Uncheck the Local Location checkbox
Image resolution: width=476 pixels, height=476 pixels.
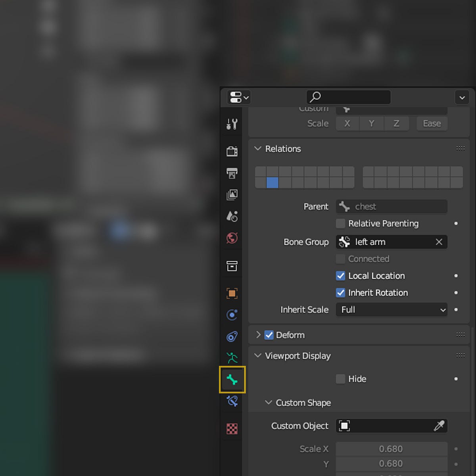(340, 276)
